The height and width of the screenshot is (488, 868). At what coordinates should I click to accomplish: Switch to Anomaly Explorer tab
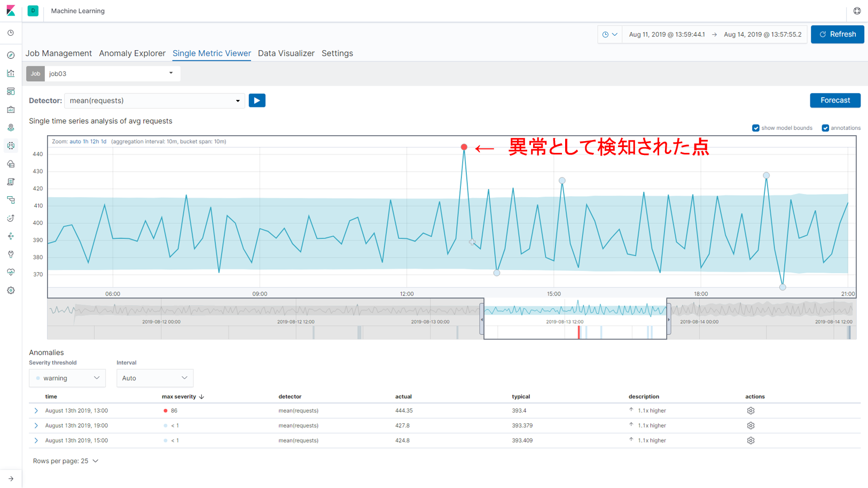click(132, 53)
